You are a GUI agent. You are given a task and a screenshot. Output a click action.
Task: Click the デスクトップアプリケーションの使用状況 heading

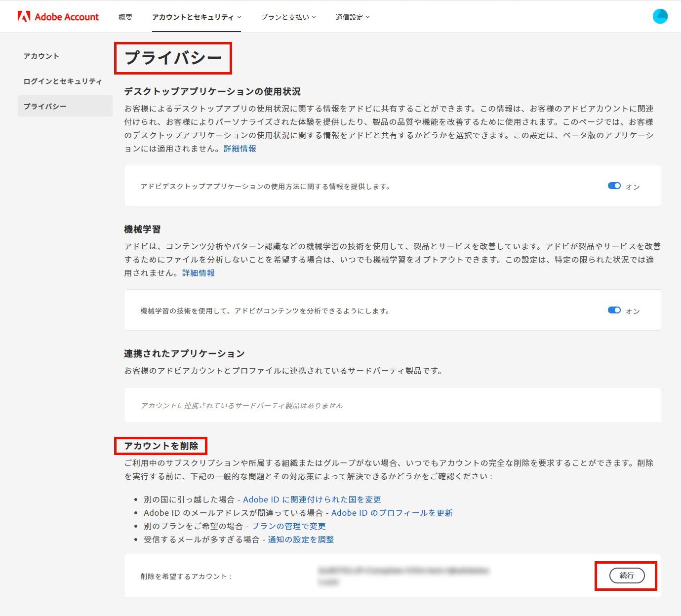(212, 92)
